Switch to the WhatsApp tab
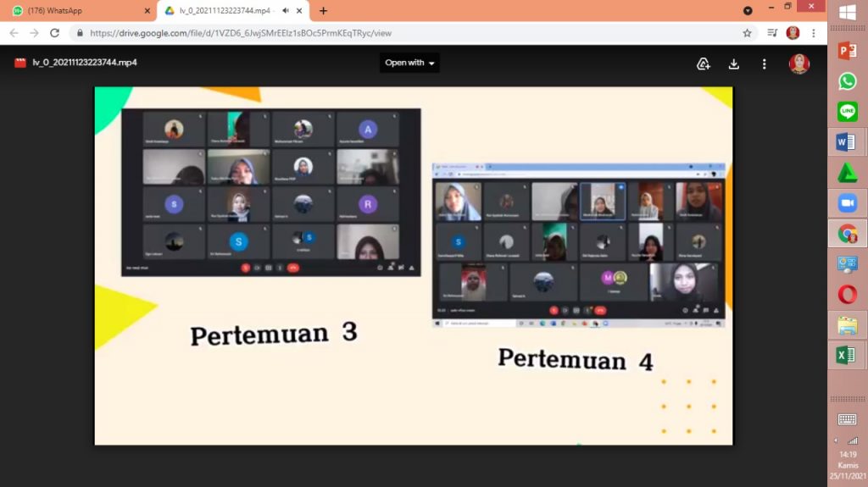 click(76, 11)
